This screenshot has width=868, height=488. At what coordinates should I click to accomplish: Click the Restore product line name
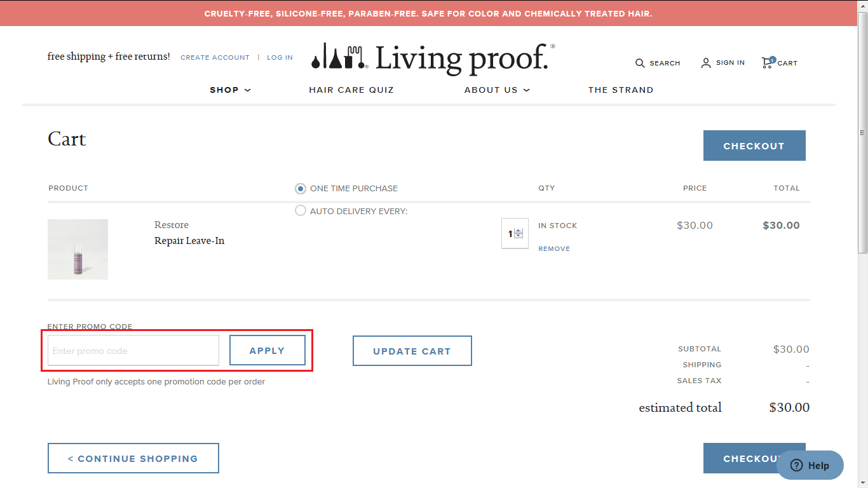click(x=172, y=225)
